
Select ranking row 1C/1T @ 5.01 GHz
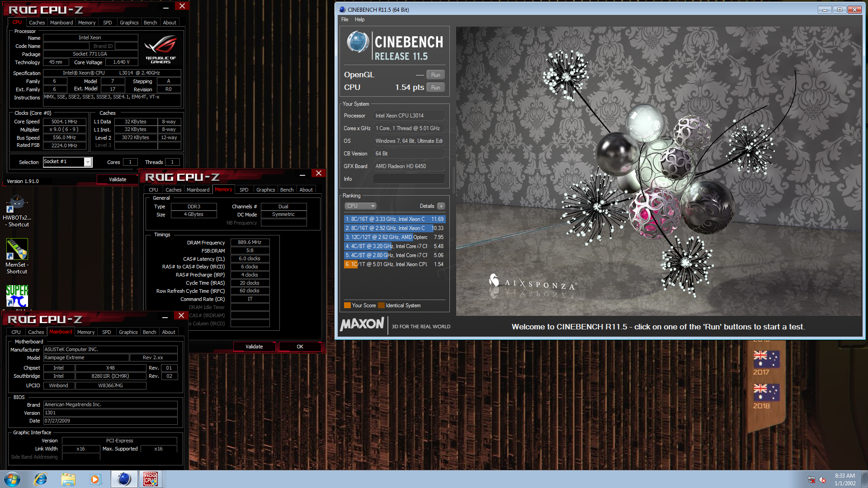point(394,264)
